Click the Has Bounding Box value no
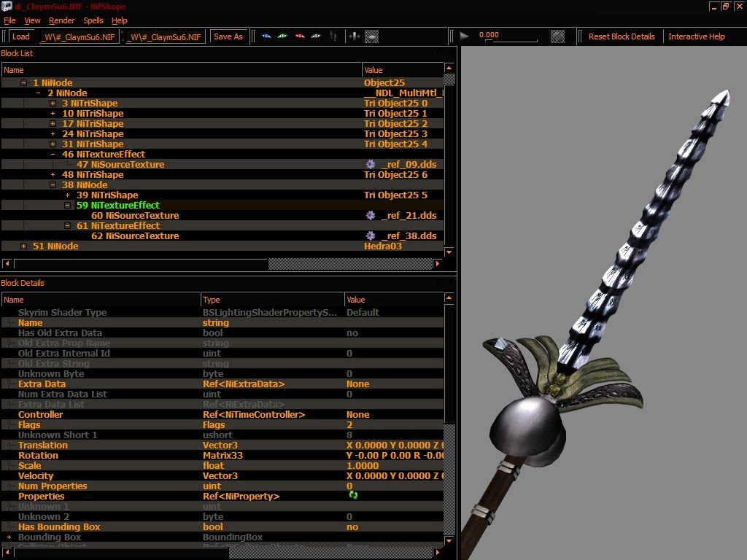Screen dimensions: 747x560 click(x=352, y=526)
